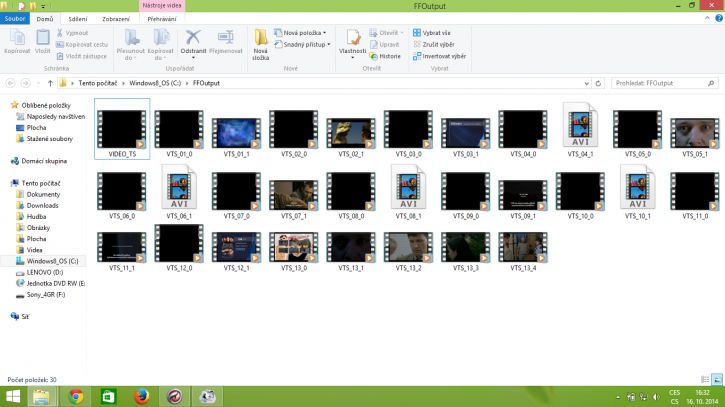Viewport: 725px width, 407px height.
Task: Switch to the Domů ribbon tab
Action: point(45,19)
